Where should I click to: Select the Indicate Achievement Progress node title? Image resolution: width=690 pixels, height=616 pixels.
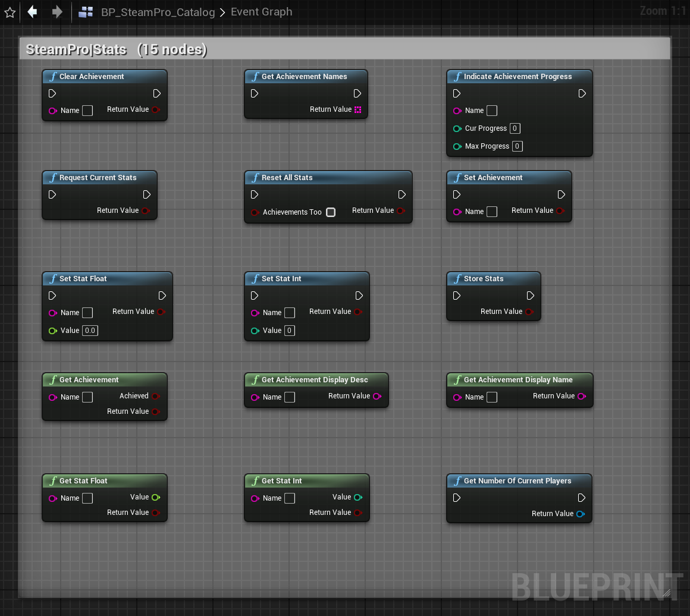[x=518, y=77]
